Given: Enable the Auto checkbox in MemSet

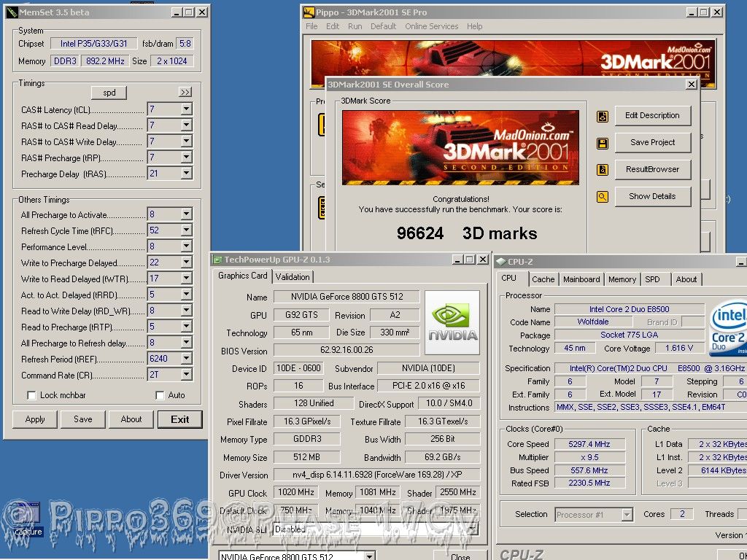Looking at the screenshot, I should pyautogui.click(x=160, y=395).
